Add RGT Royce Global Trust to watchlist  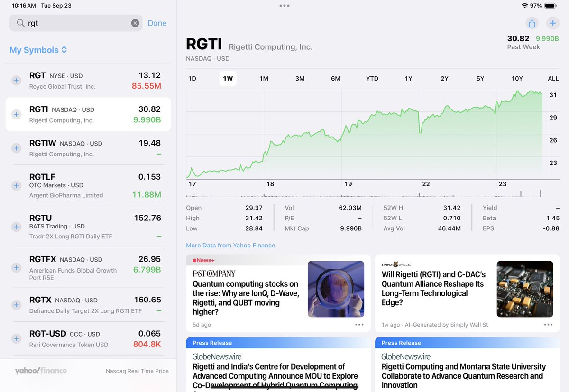pyautogui.click(x=16, y=81)
